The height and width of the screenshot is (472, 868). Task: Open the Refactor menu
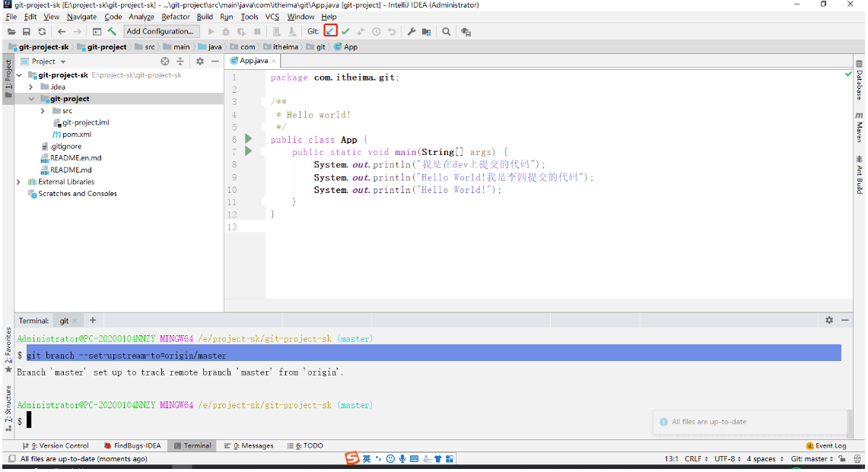tap(176, 17)
